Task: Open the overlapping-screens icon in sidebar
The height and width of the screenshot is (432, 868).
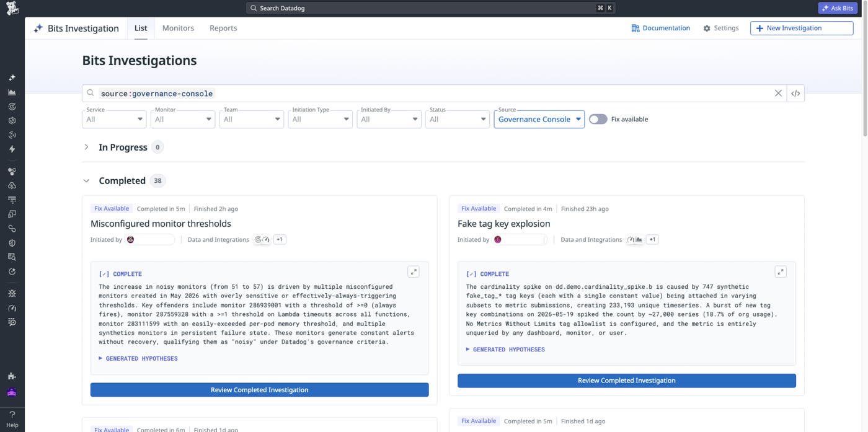Action: point(12,214)
